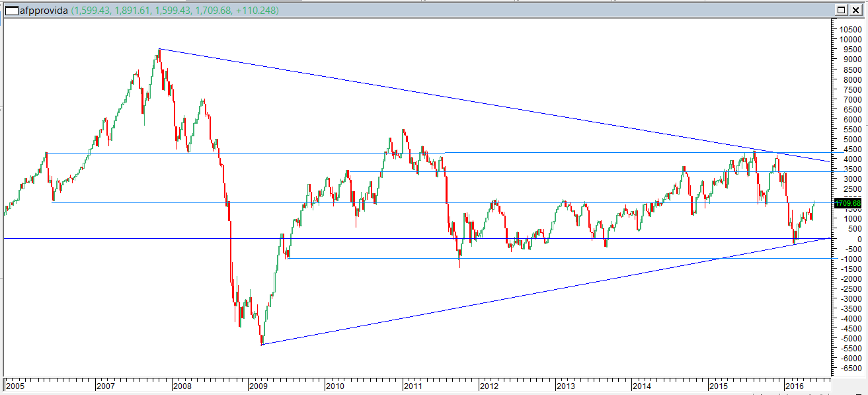Select the afpprovida title text
This screenshot has width=868, height=395.
click(x=44, y=11)
